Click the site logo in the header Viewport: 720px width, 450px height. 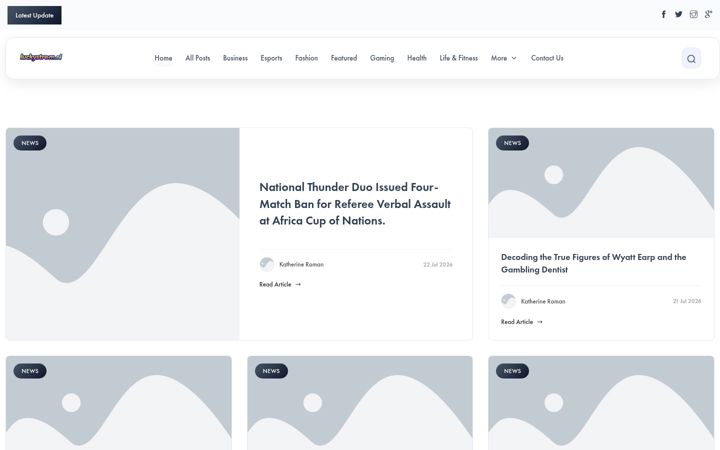41,57
